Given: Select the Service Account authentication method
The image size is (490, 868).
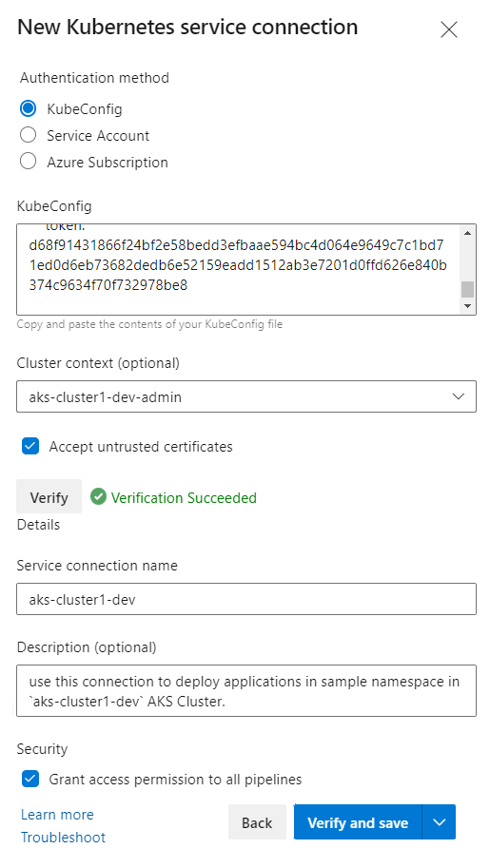Looking at the screenshot, I should coord(28,135).
